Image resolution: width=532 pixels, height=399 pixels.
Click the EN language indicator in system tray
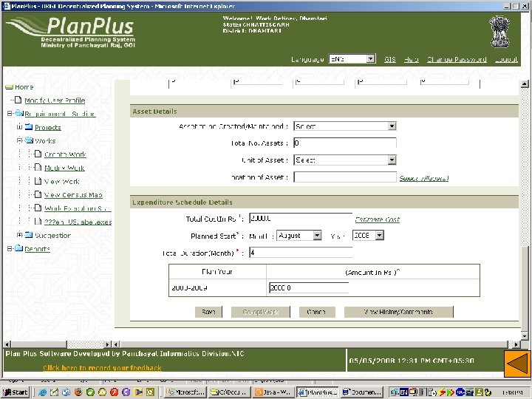[403, 392]
